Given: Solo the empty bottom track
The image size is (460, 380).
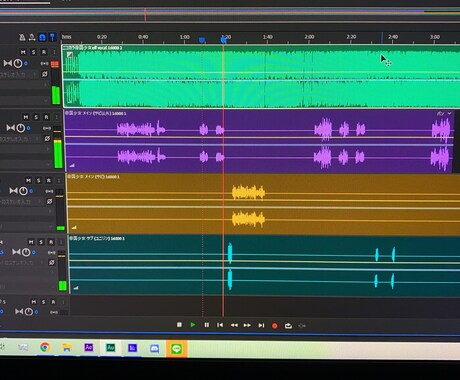Looking at the screenshot, I should 43,302.
